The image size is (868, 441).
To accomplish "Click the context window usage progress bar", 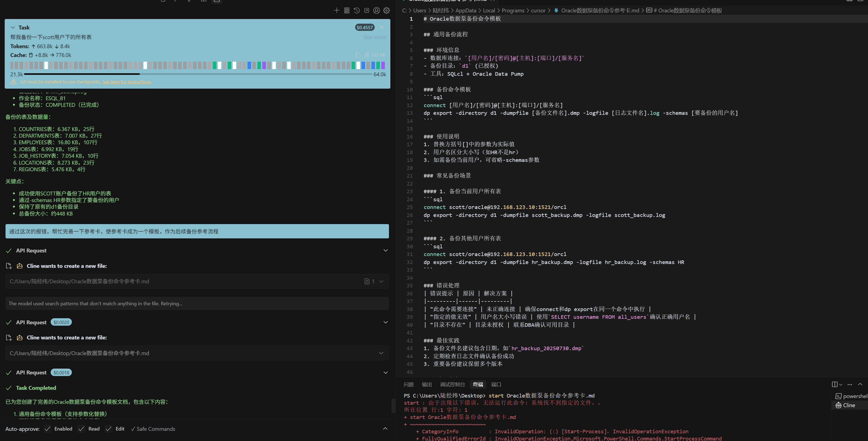I will [198, 74].
